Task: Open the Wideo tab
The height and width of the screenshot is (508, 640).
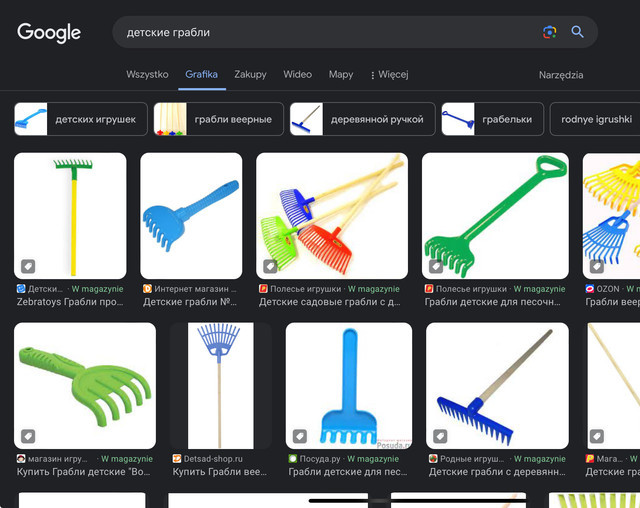Action: click(x=297, y=75)
